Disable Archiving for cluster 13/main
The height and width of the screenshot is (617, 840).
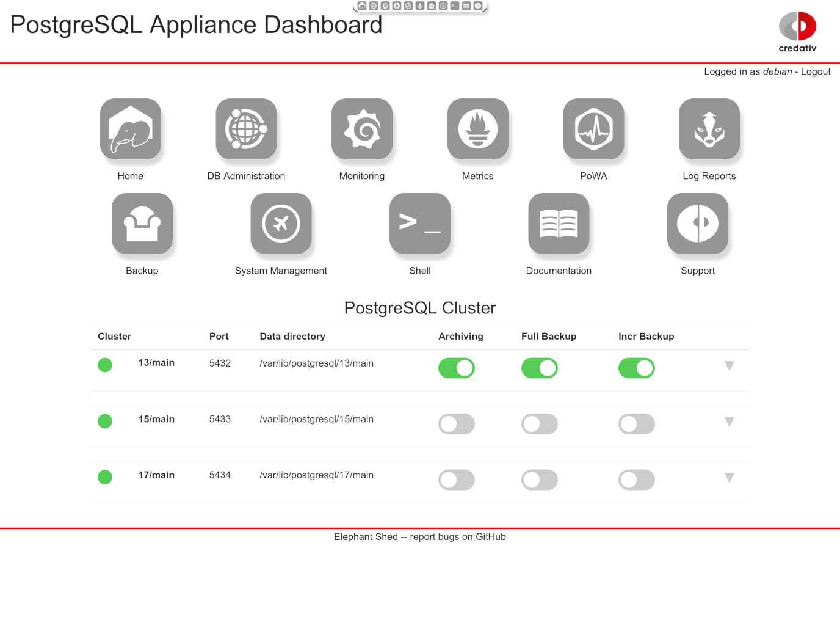(456, 368)
